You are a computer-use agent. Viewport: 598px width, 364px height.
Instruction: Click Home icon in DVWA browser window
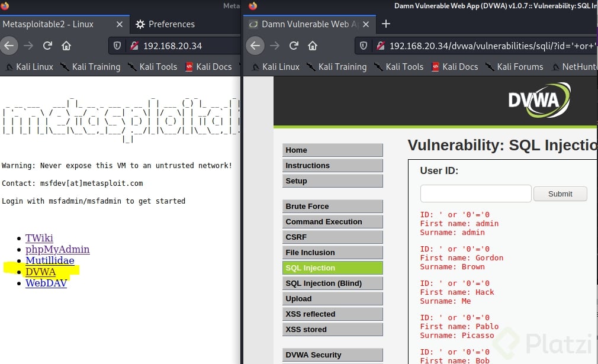coord(313,46)
